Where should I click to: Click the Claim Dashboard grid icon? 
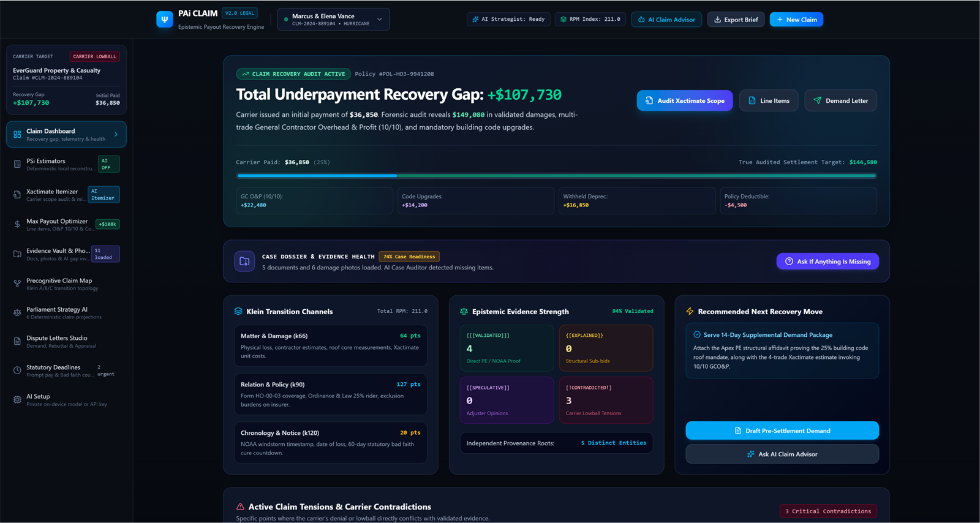point(17,134)
